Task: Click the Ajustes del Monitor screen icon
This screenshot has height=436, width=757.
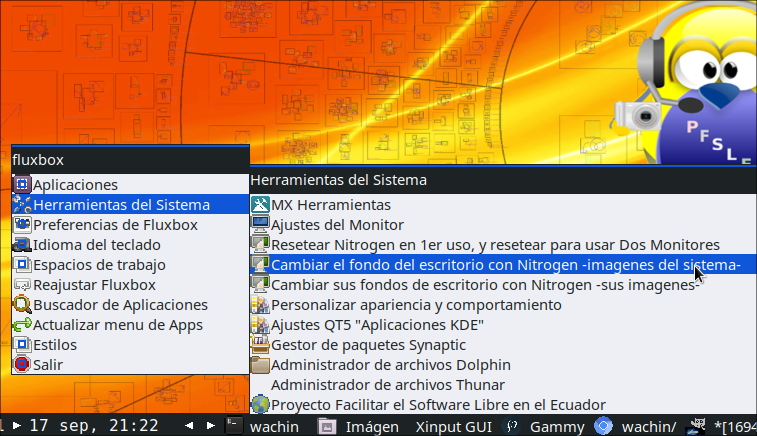Action: (260, 225)
